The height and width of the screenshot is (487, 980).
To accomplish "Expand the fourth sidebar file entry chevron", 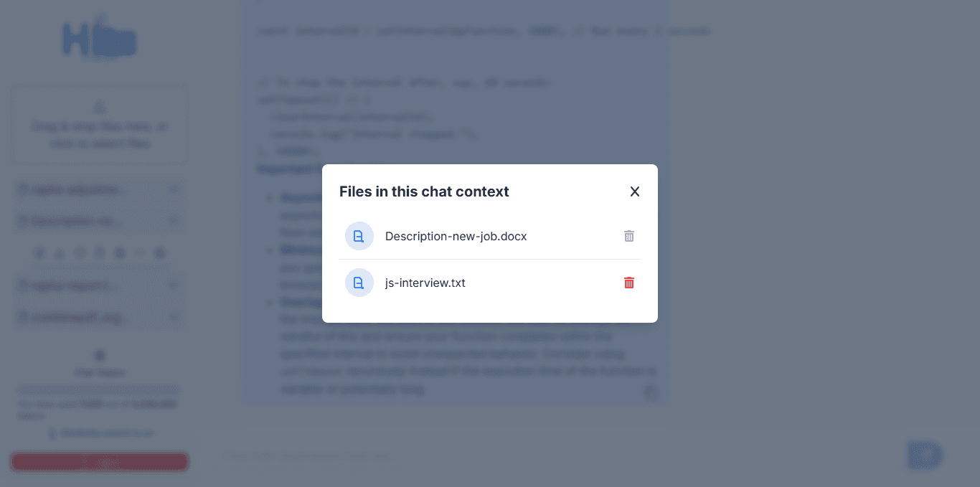I will tap(173, 316).
